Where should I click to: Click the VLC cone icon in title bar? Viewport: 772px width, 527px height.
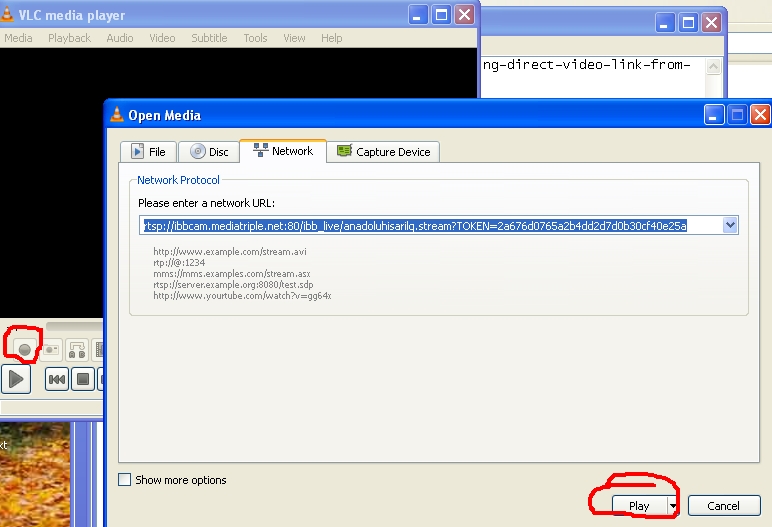point(7,14)
